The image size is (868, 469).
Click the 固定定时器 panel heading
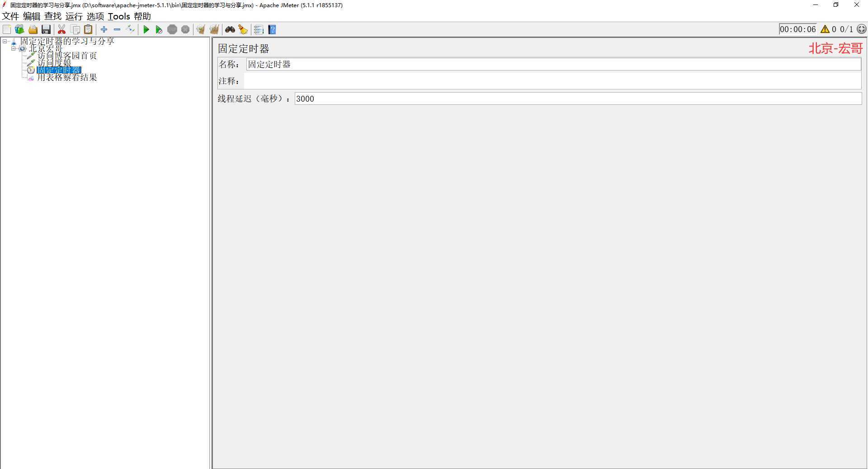(x=244, y=49)
